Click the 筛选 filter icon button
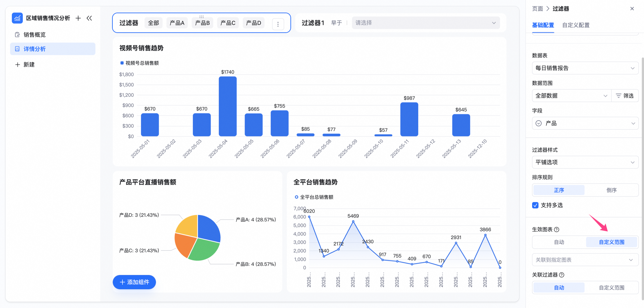This screenshot has width=644, height=308. pyautogui.click(x=624, y=96)
